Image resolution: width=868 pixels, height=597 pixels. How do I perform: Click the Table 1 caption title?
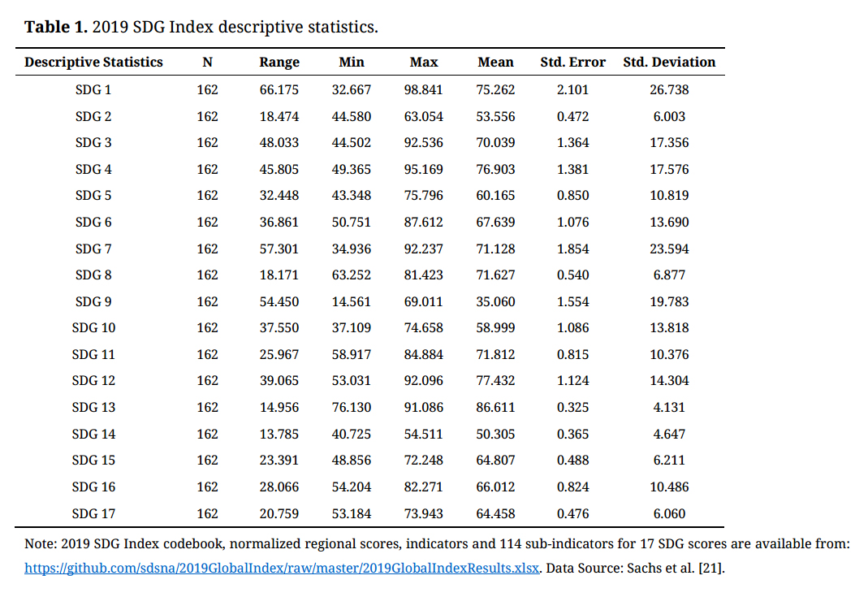coord(201,27)
